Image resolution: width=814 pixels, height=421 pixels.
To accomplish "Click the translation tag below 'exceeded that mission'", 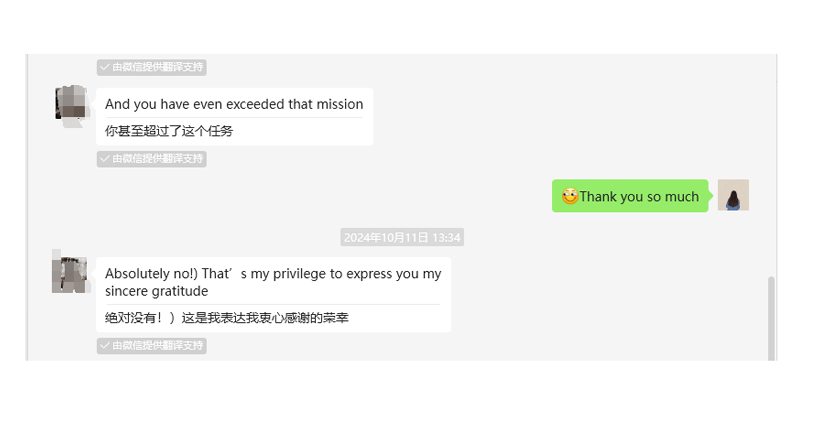I will pyautogui.click(x=152, y=159).
